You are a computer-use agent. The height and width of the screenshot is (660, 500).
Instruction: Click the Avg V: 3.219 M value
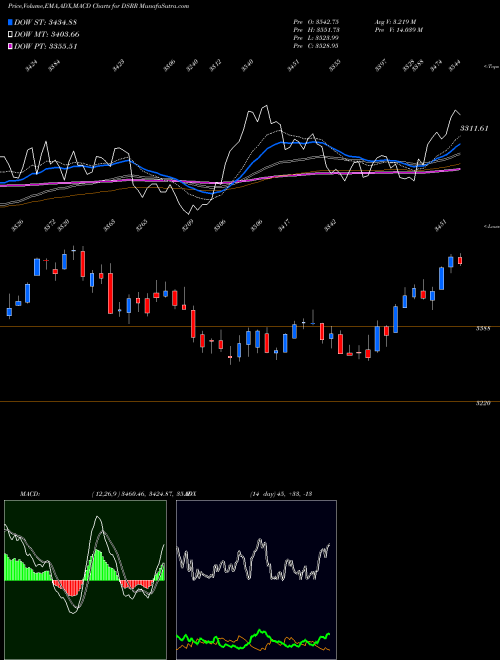395,21
